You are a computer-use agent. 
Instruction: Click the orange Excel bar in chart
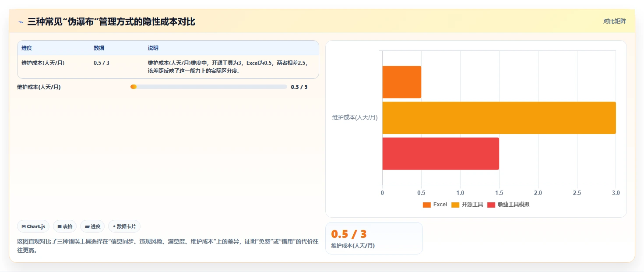tap(401, 82)
